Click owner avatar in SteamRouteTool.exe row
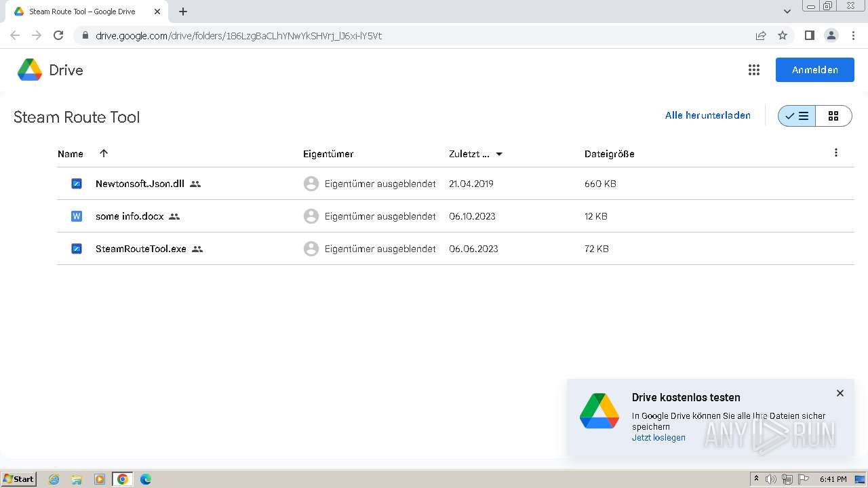The width and height of the screenshot is (868, 488). pyautogui.click(x=311, y=249)
